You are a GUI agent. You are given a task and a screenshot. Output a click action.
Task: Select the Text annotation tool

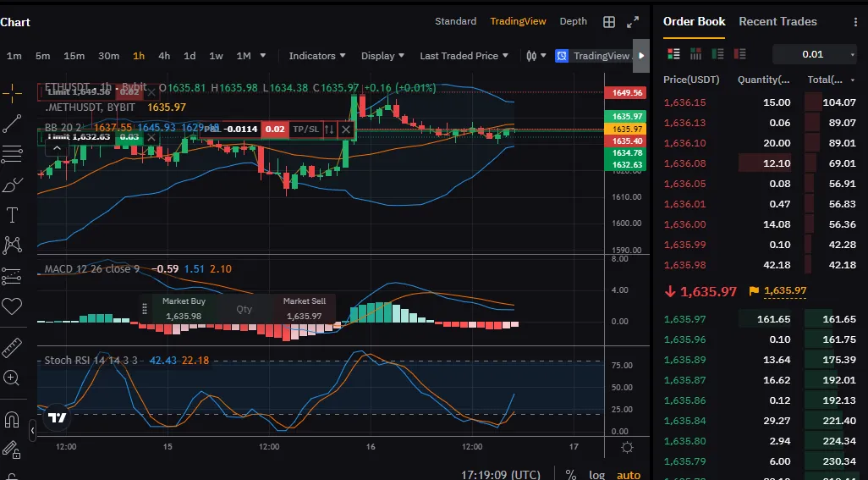(12, 215)
